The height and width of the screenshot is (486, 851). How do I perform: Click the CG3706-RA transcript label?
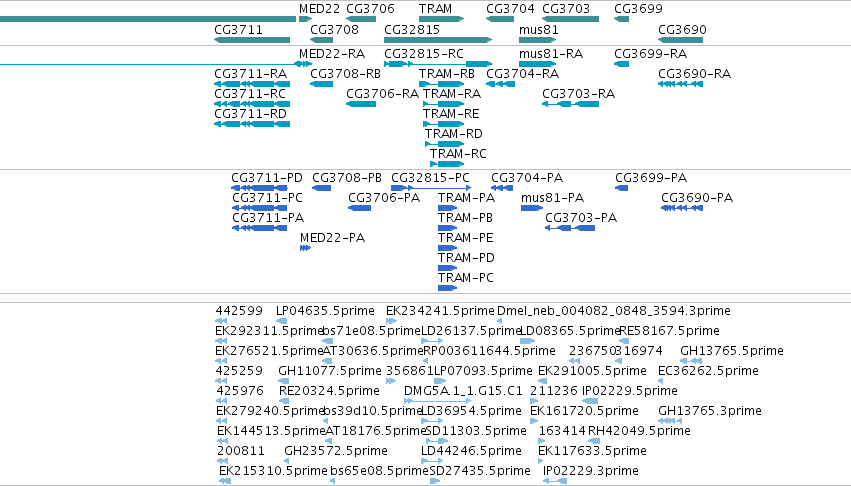[x=382, y=94]
